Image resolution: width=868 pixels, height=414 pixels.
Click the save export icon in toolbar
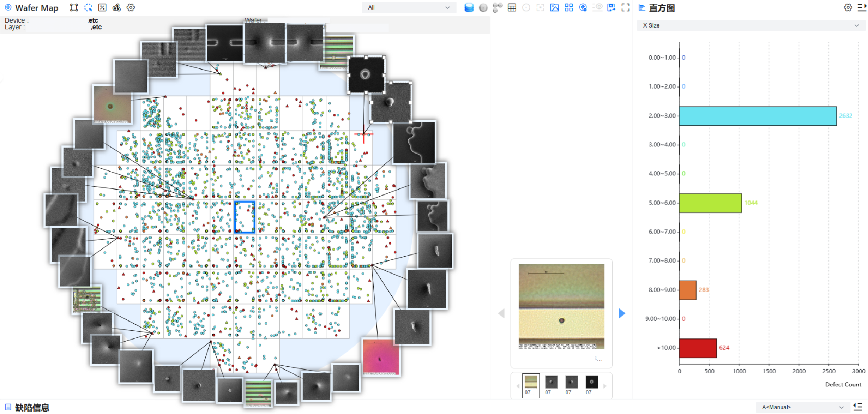[x=611, y=8]
